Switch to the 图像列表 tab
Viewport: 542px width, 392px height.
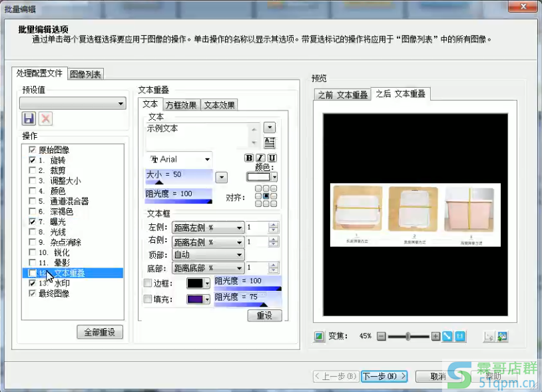pyautogui.click(x=85, y=74)
